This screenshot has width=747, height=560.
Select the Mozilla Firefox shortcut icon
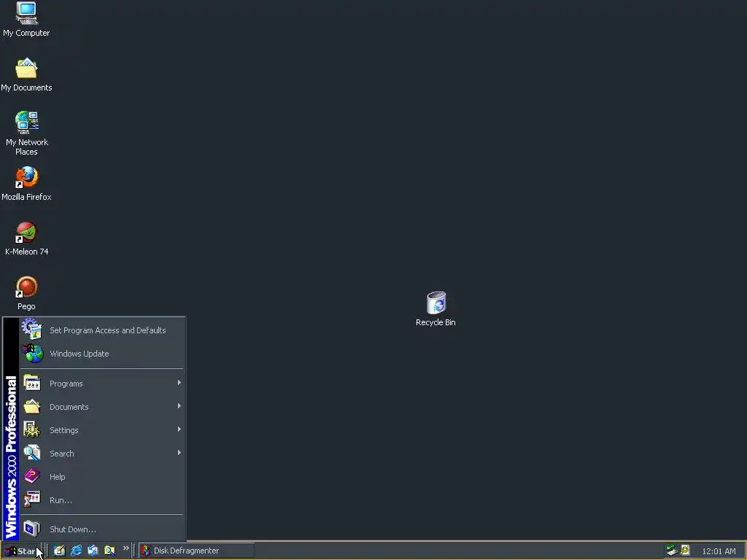point(26,183)
